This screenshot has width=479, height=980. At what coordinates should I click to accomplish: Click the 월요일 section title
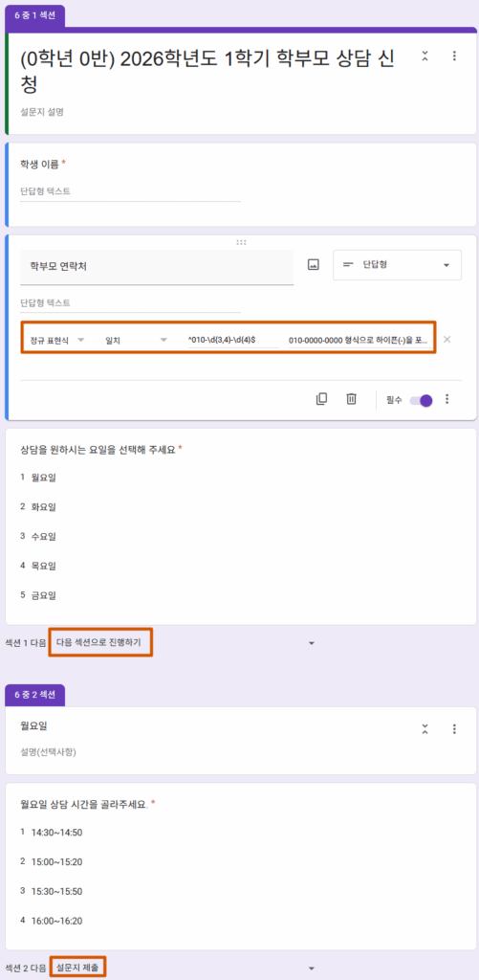(34, 726)
